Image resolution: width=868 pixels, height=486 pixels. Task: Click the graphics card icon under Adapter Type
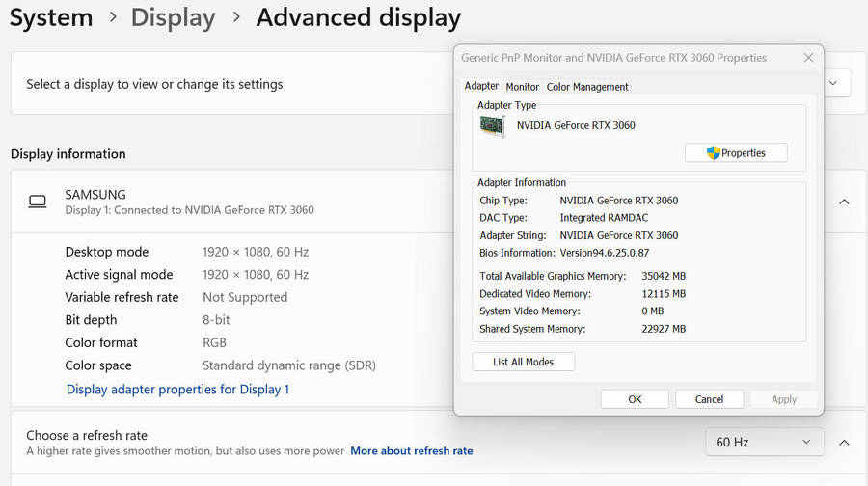pos(493,125)
